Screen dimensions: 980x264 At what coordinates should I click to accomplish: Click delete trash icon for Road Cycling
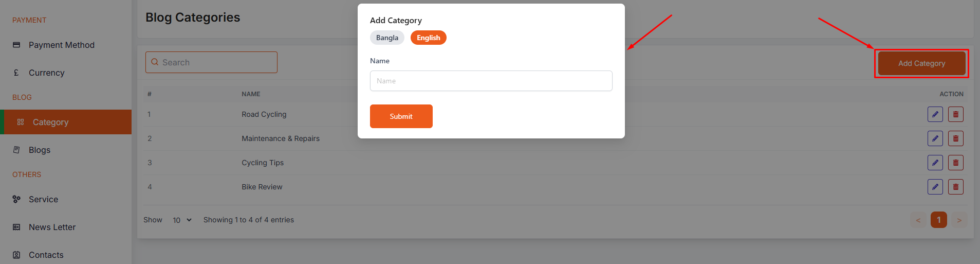[x=955, y=114]
